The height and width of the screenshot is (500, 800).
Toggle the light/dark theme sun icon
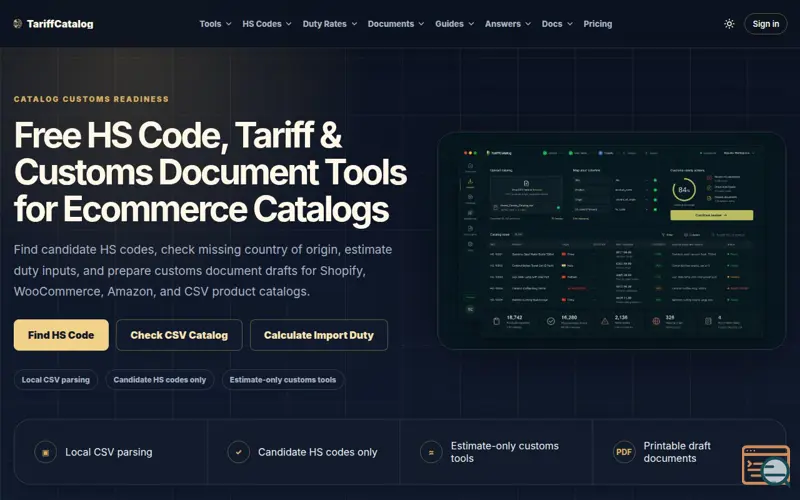coord(729,24)
